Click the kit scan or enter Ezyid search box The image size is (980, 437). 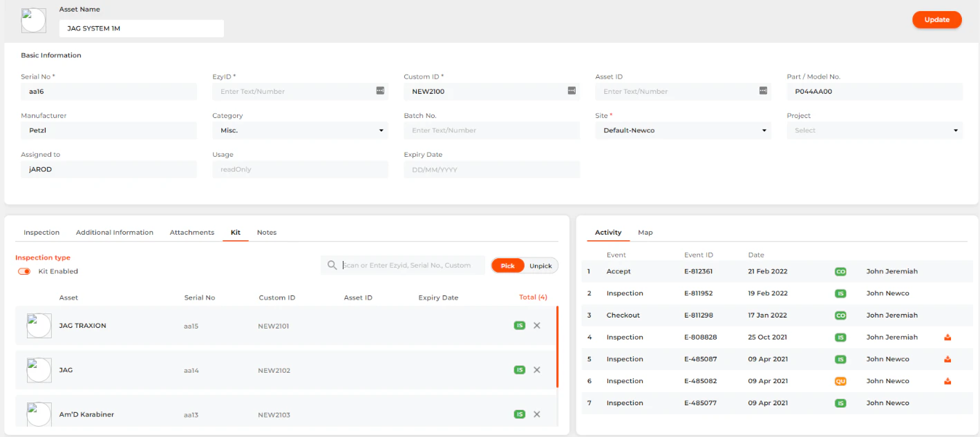(x=403, y=265)
